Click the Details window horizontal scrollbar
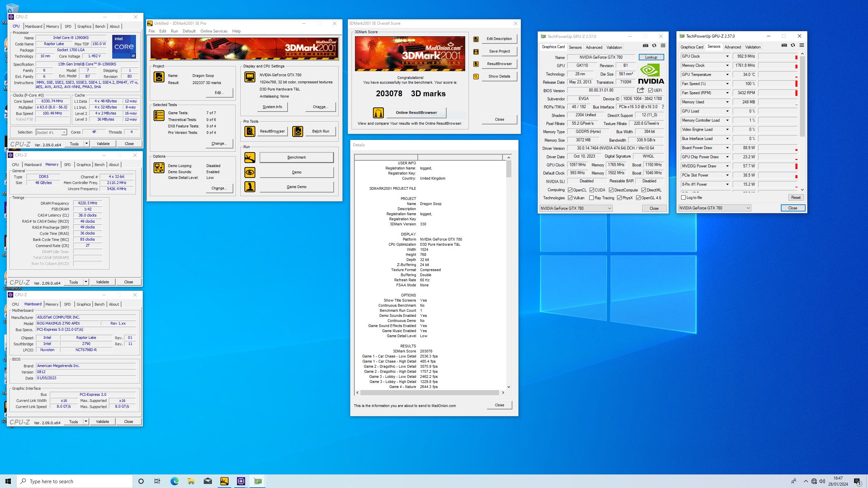 (x=430, y=393)
